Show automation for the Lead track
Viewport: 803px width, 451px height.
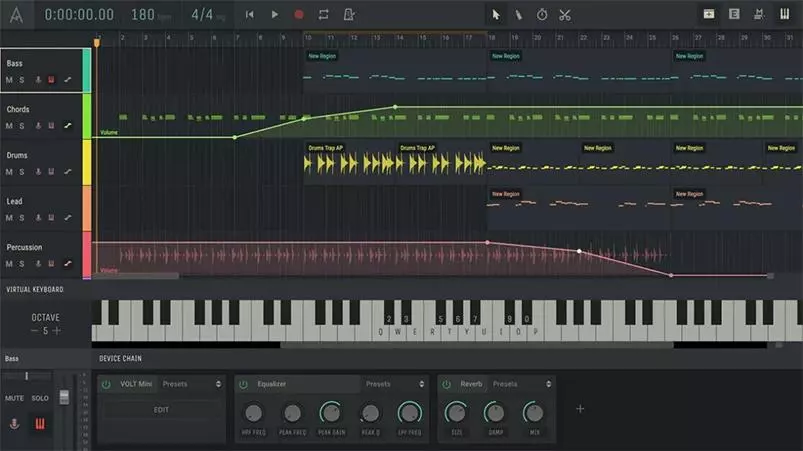point(68,218)
